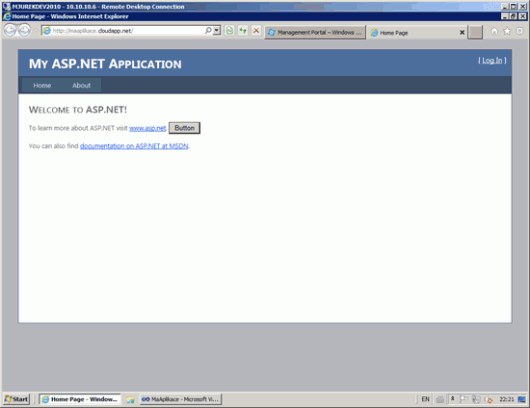This screenshot has width=530, height=408.
Task: Click the Button on the page
Action: point(185,128)
